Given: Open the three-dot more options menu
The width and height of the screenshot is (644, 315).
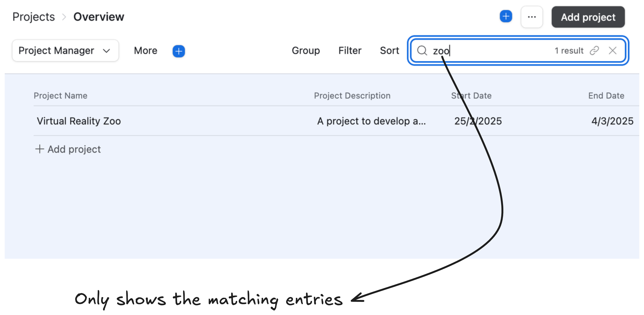Looking at the screenshot, I should tap(532, 17).
